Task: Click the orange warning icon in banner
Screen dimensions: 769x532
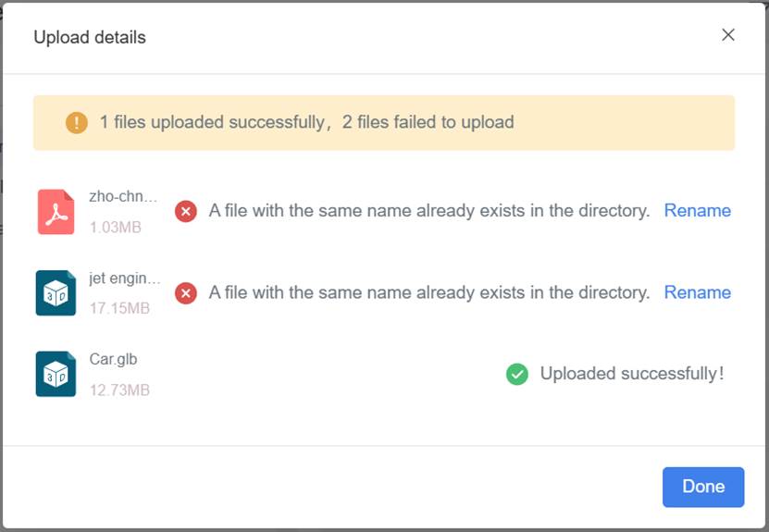Action: (77, 122)
